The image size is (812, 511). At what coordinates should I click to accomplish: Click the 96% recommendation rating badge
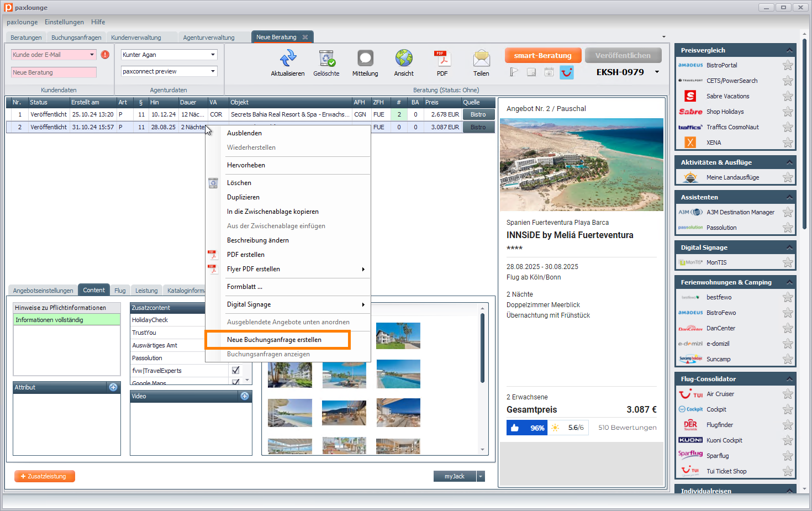pyautogui.click(x=527, y=428)
